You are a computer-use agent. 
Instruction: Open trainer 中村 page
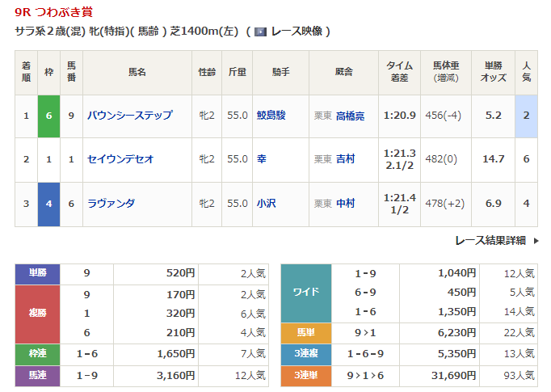point(345,204)
